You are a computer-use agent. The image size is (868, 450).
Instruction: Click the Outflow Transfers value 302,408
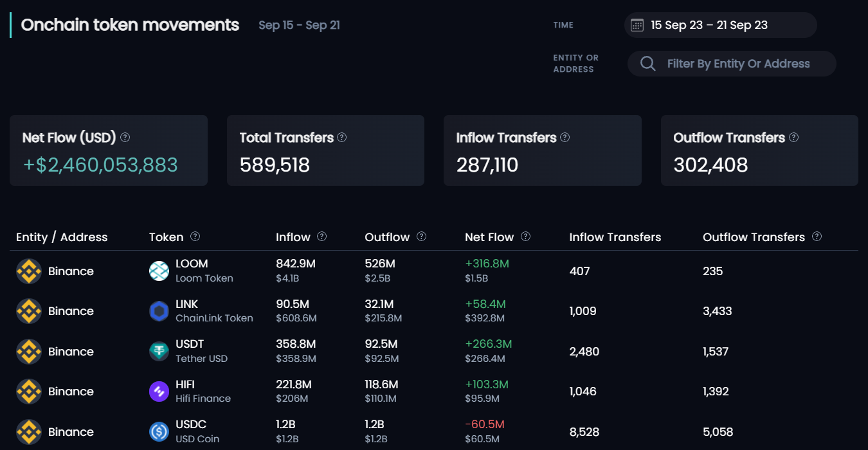point(710,165)
